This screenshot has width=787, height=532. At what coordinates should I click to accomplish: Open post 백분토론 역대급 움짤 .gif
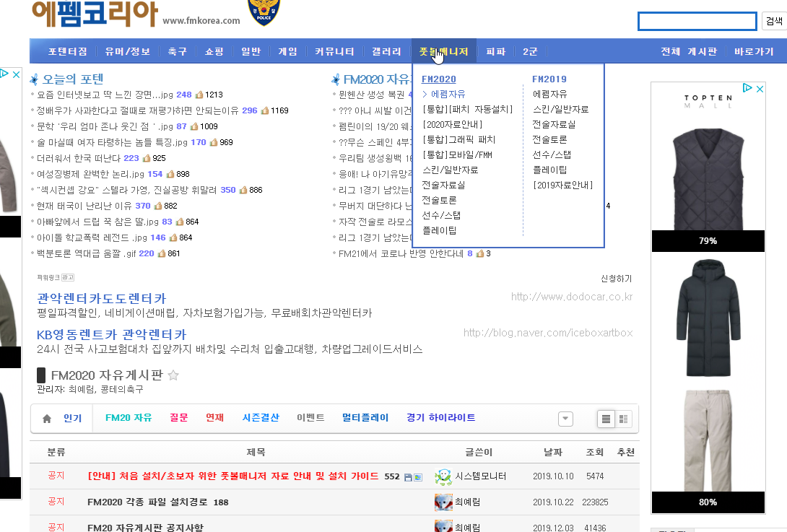click(87, 253)
